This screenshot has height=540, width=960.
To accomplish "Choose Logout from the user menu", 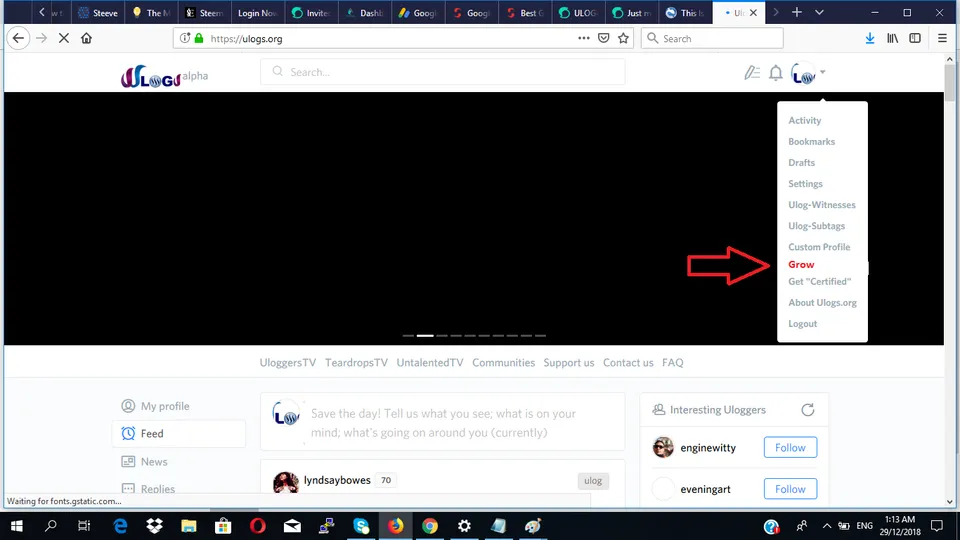I will click(x=803, y=324).
